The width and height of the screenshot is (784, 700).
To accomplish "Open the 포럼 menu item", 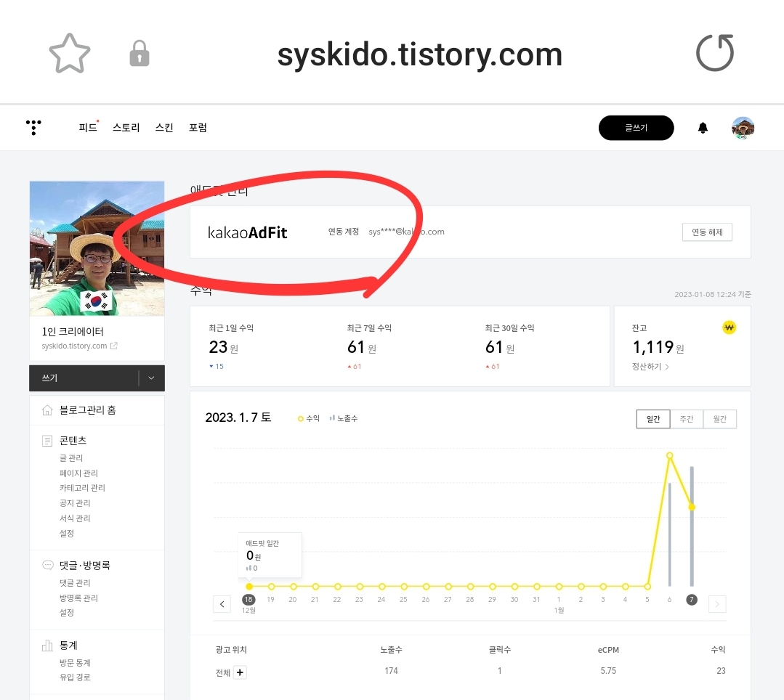I will click(198, 127).
